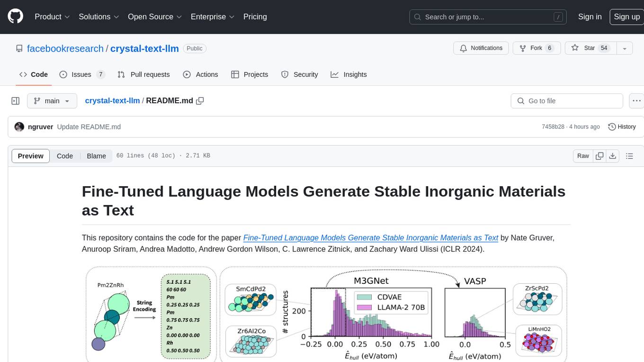This screenshot has width=644, height=362.
Task: Switch to the Security tab
Action: coord(299,74)
